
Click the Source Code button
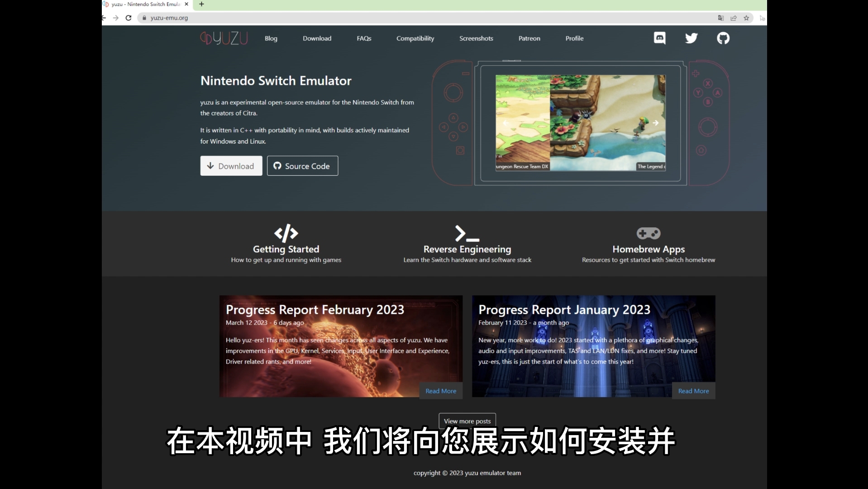pyautogui.click(x=302, y=166)
